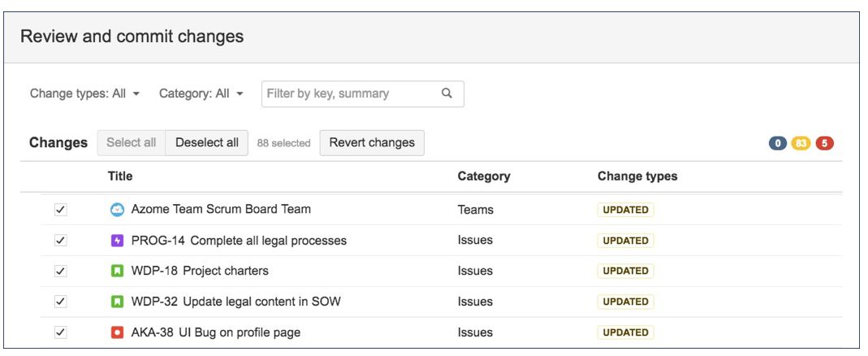Screen dimensions: 868x356
Task: Click the Revert changes button
Action: point(372,142)
